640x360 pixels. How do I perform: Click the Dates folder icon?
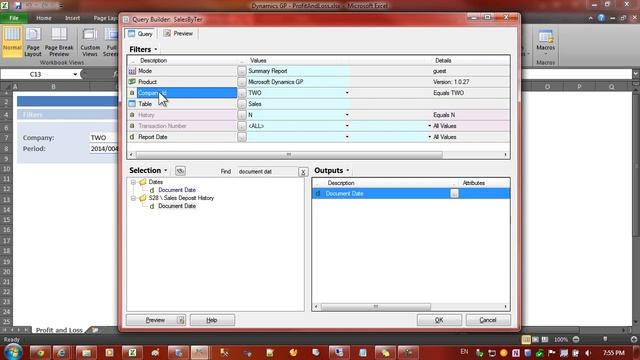point(142,182)
